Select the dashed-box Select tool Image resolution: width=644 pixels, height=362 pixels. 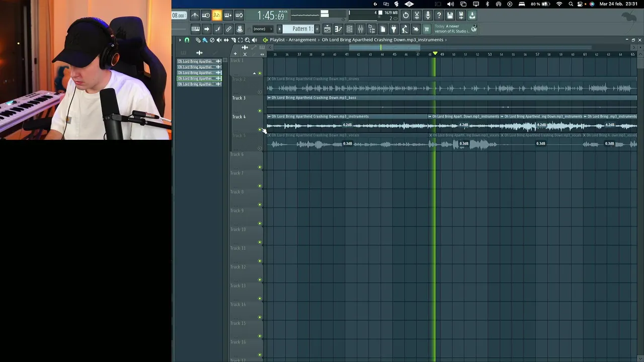pos(240,40)
